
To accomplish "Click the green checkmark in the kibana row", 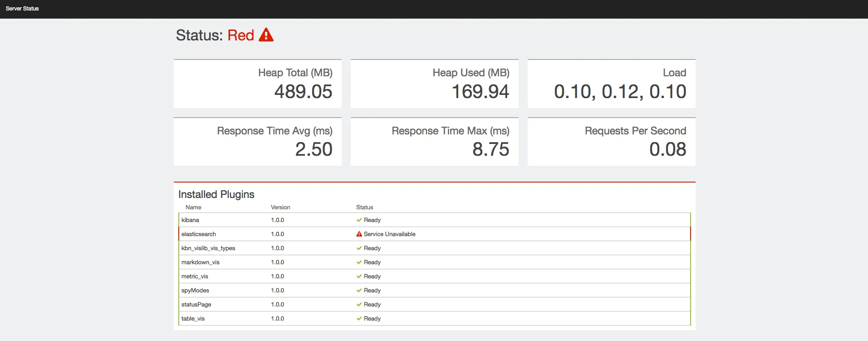I will click(x=359, y=220).
